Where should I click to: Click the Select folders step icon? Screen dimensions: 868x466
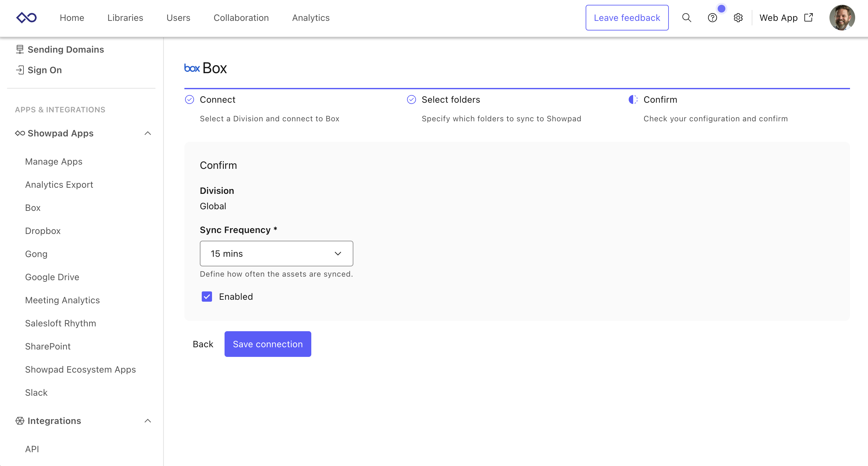point(411,100)
